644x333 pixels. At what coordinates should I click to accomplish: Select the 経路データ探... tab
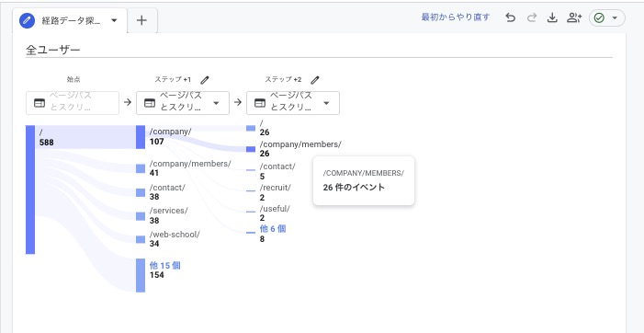(70, 20)
